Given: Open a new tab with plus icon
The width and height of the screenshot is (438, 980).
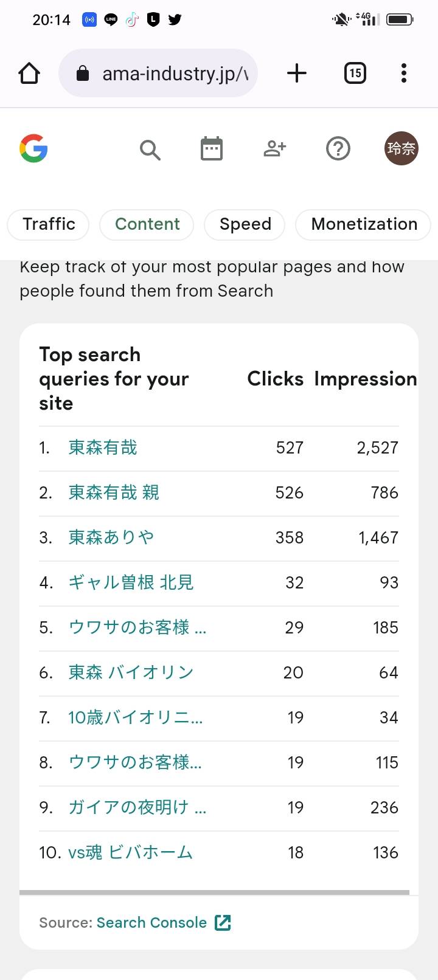Looking at the screenshot, I should (297, 74).
